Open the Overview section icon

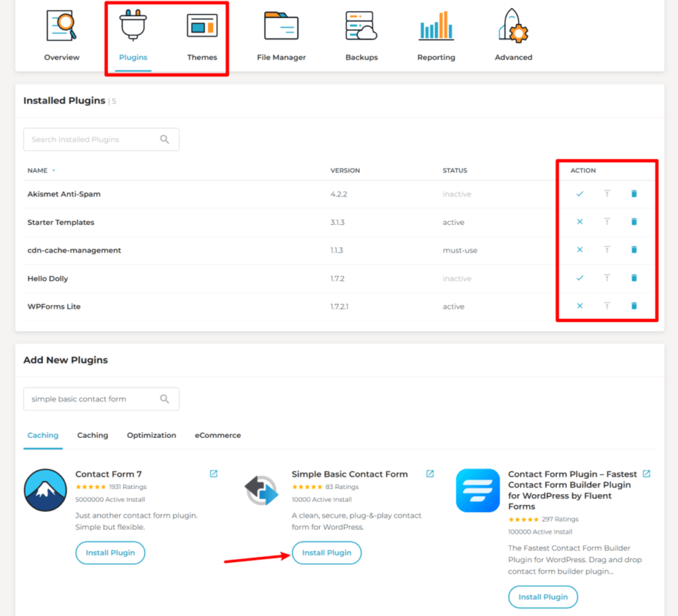point(62,26)
